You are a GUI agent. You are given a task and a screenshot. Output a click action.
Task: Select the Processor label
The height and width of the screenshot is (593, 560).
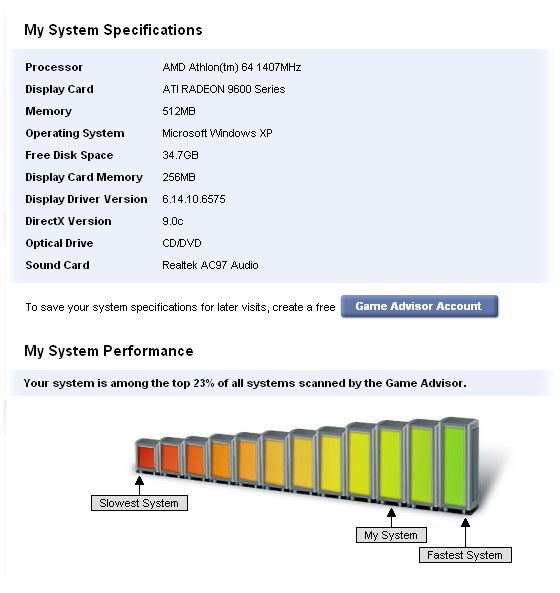coord(54,67)
